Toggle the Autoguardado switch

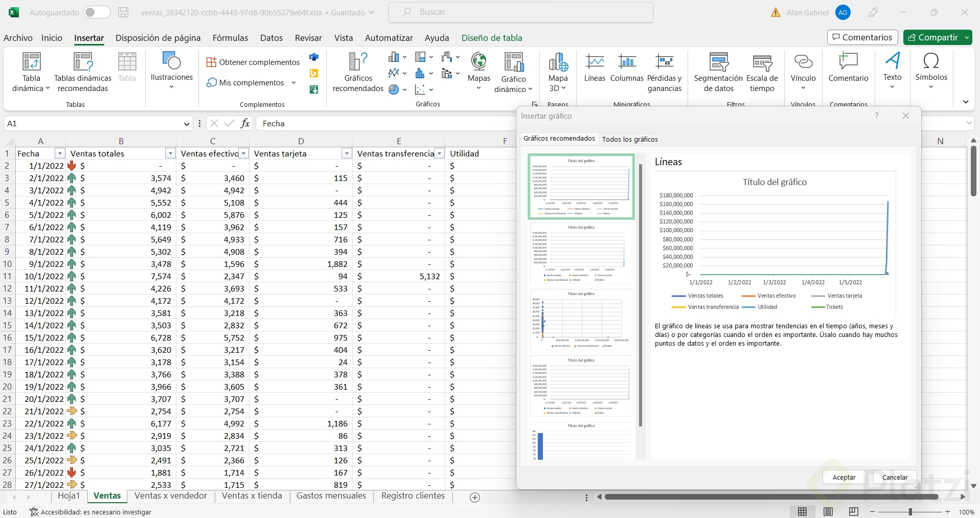pos(97,12)
